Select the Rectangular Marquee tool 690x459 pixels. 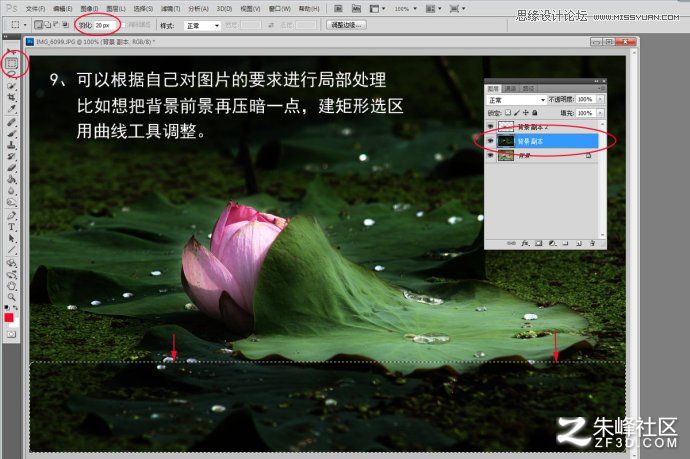pos(11,63)
